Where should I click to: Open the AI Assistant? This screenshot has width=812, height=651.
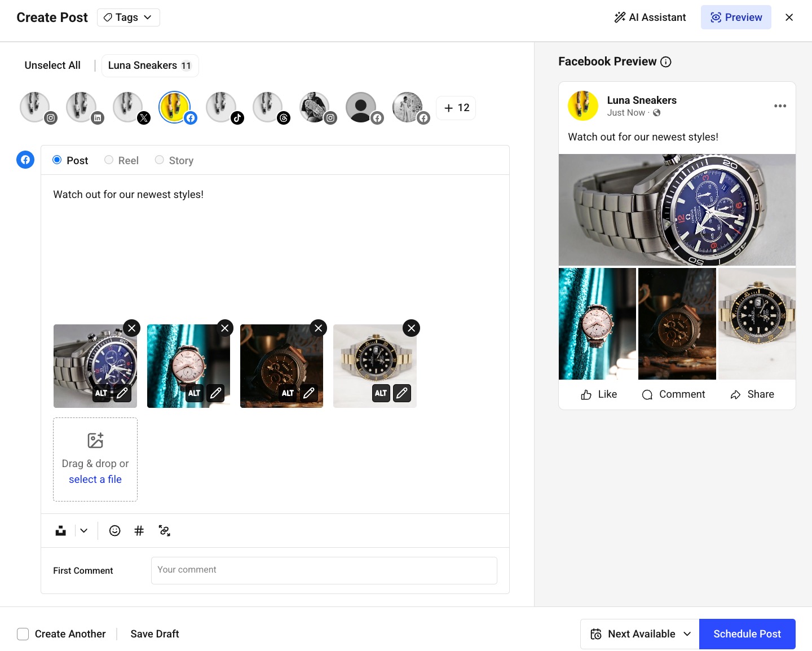coord(650,17)
